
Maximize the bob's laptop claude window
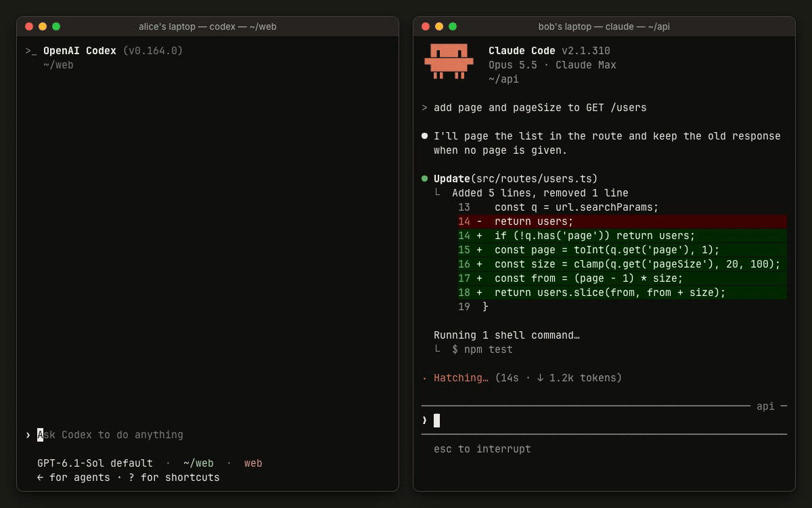[453, 26]
